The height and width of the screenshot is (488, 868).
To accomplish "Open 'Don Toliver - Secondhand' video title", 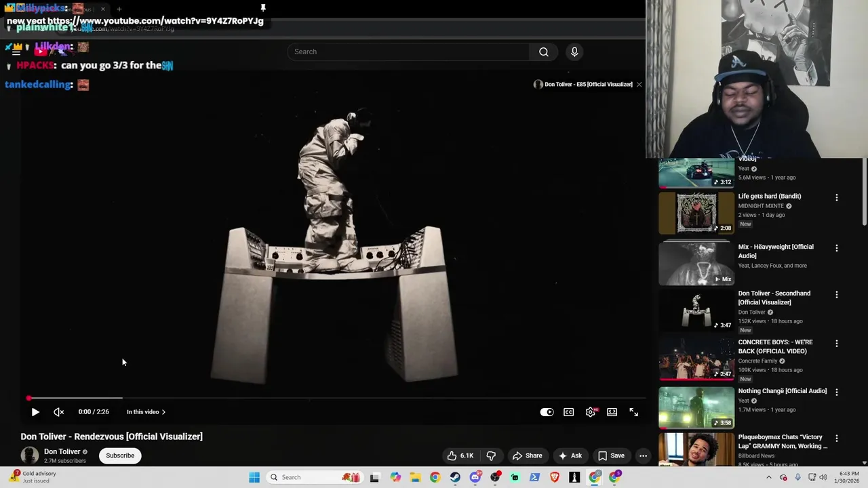I will pos(774,298).
